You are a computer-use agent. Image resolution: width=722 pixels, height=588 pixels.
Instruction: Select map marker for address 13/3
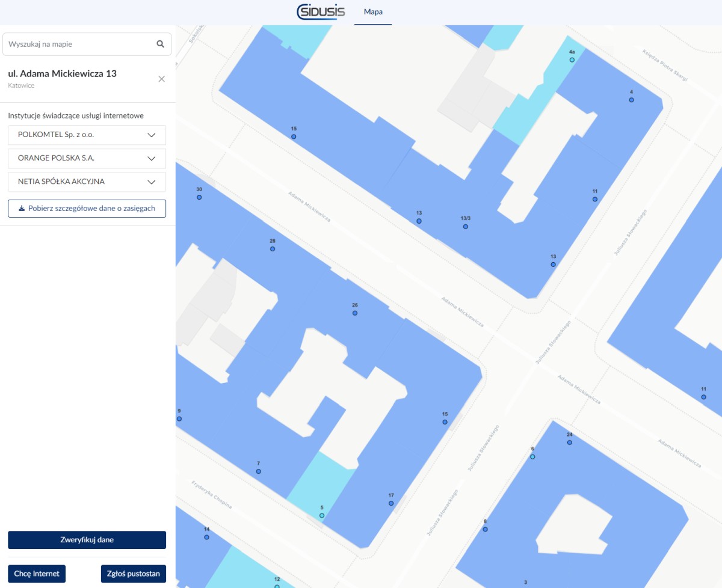point(465,227)
